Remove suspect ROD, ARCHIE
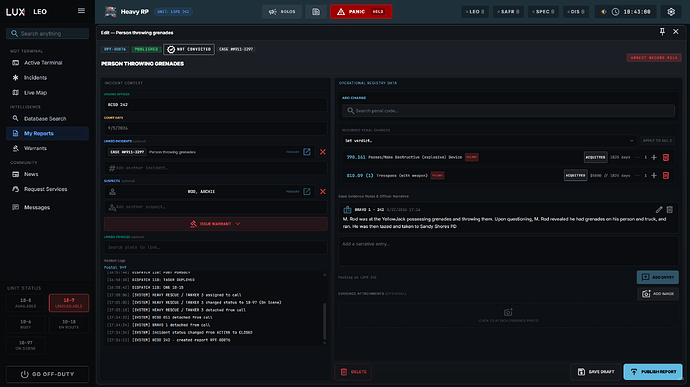This screenshot has height=387, width=690. [323, 192]
